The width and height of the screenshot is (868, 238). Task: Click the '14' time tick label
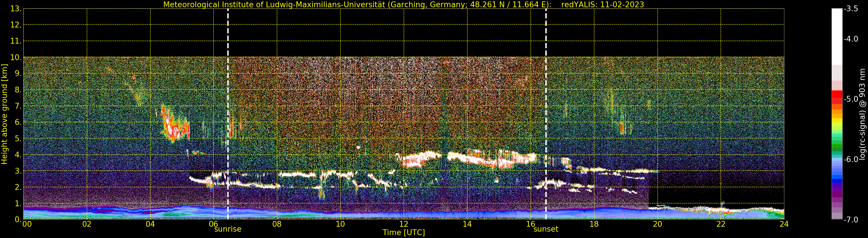point(467,224)
